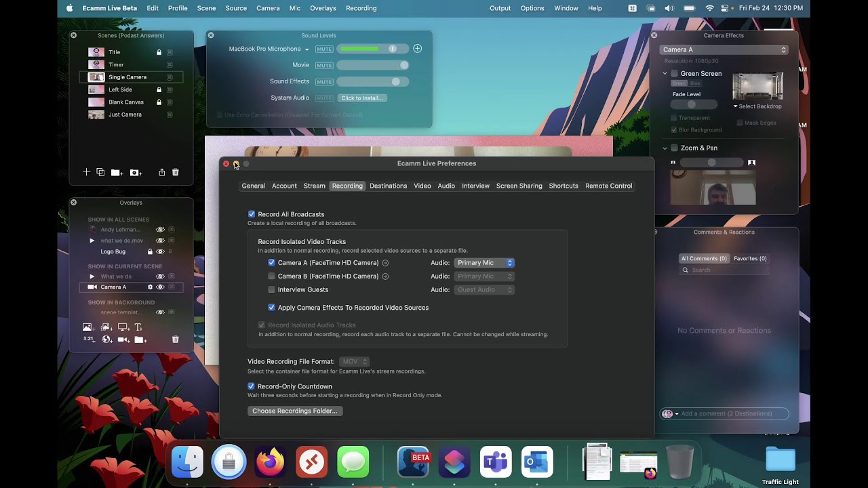Open the Screen Sharing preferences tab
This screenshot has width=868, height=488.
click(x=519, y=186)
